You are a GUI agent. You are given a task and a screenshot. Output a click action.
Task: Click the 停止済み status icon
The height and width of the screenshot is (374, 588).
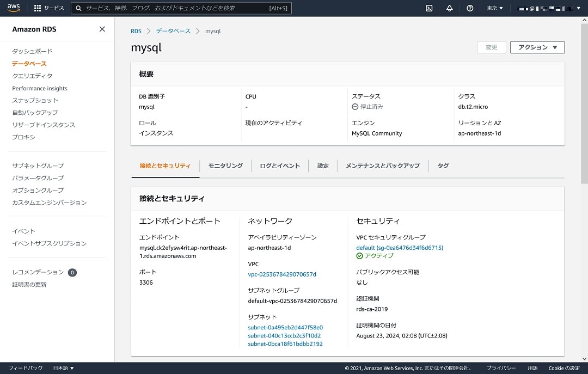tap(355, 107)
